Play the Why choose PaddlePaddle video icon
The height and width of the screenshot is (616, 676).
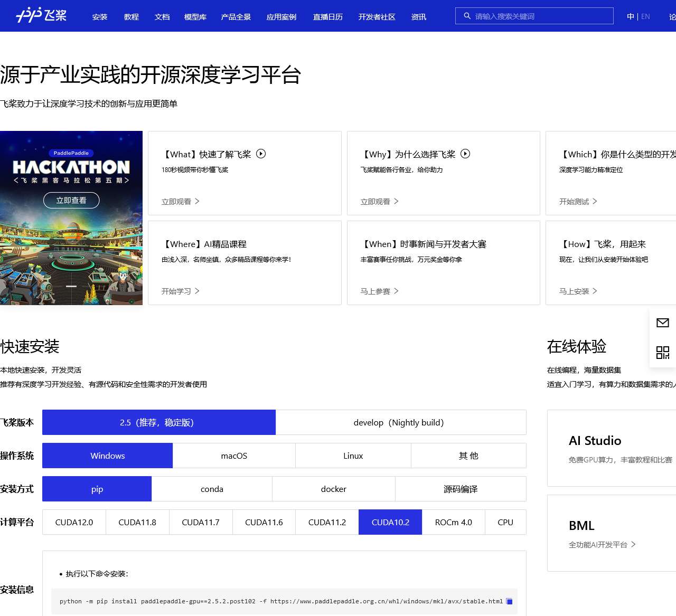point(465,154)
